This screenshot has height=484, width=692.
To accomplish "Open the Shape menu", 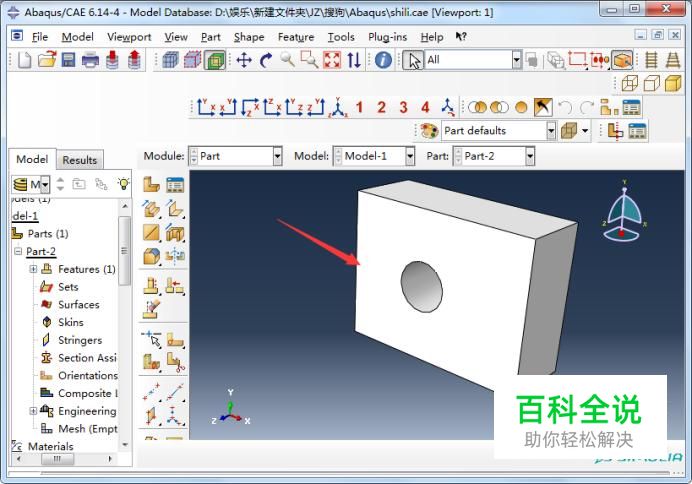I will coord(249,37).
